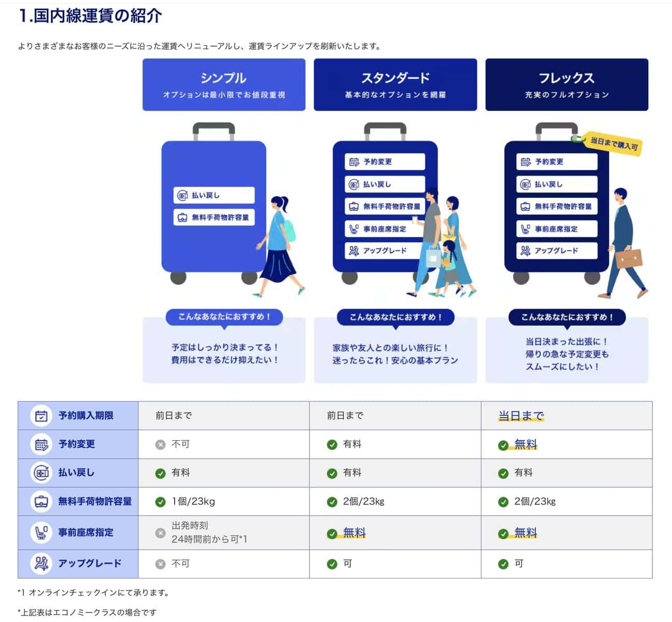Click こんなあなたにおすすめ！ badge under シンプル

point(224,317)
